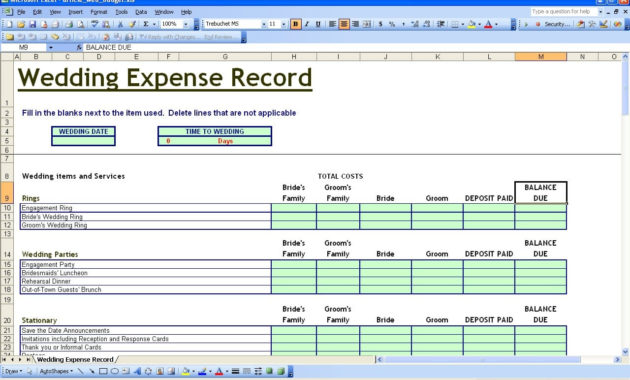This screenshot has width=630, height=380.
Task: Align cell text right
Action: click(x=355, y=25)
